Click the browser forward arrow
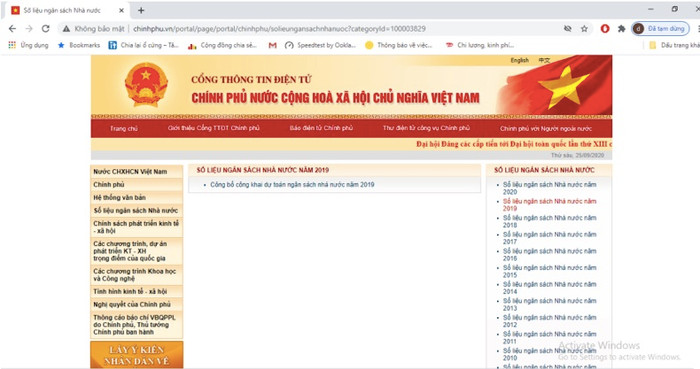This screenshot has height=369, width=700. tap(29, 29)
